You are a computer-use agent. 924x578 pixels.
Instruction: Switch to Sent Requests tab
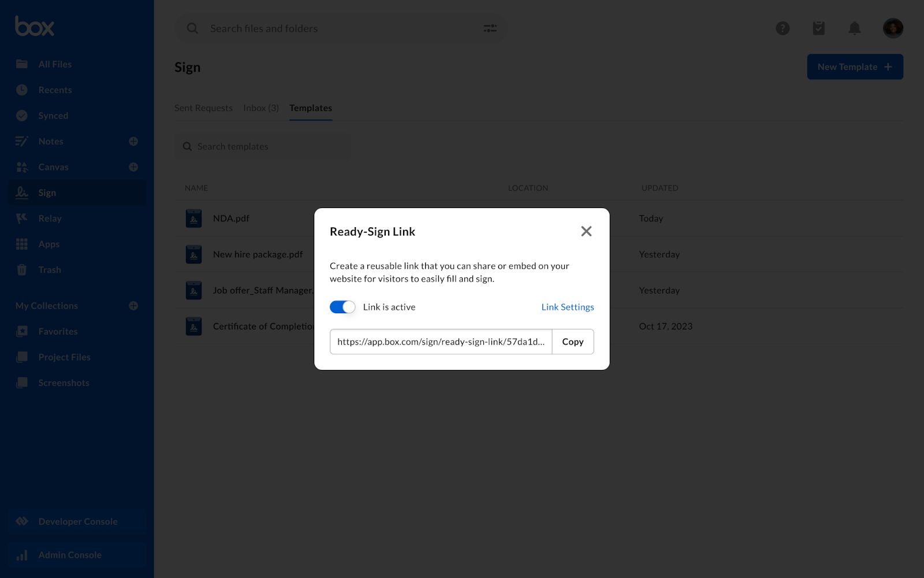click(x=203, y=108)
